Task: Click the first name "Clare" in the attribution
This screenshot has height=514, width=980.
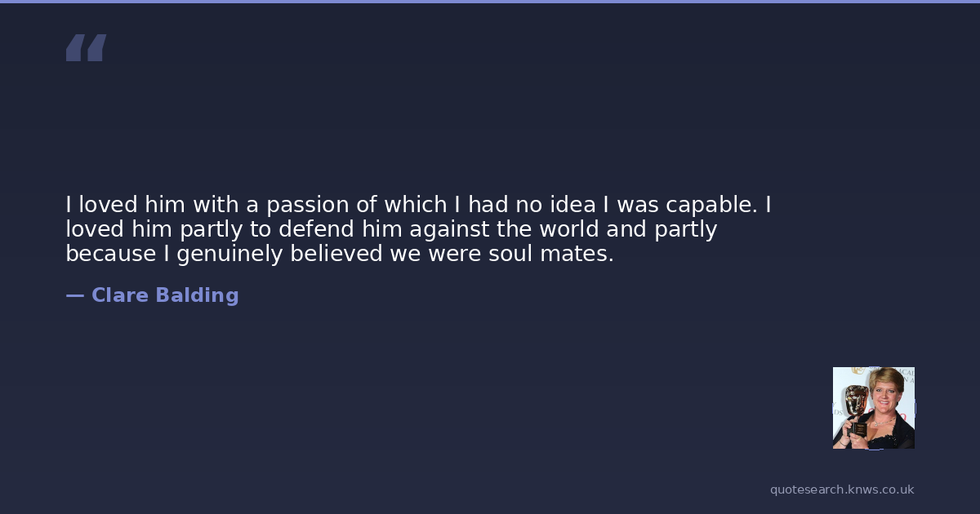Action: pos(118,295)
